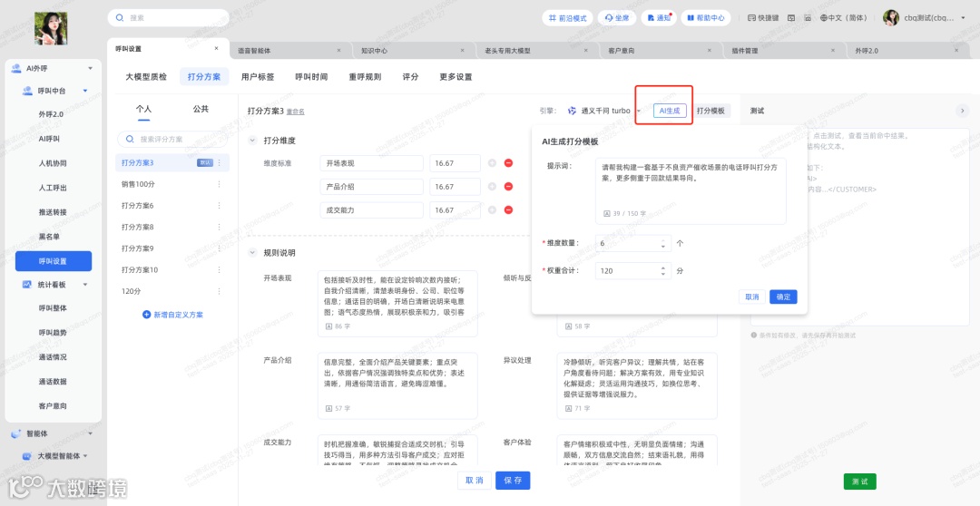
Task: Click 新增自定义方案 link
Action: click(173, 315)
